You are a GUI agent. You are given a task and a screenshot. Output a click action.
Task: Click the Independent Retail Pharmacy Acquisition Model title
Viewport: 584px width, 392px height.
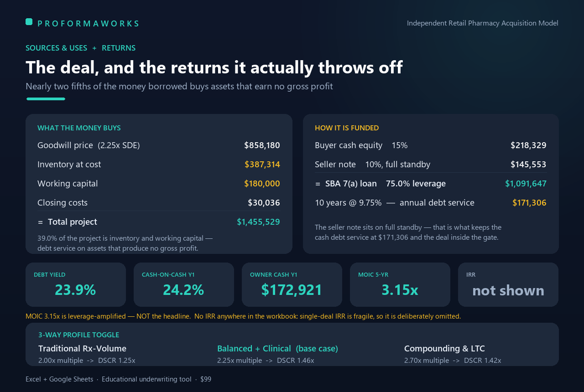click(x=483, y=23)
